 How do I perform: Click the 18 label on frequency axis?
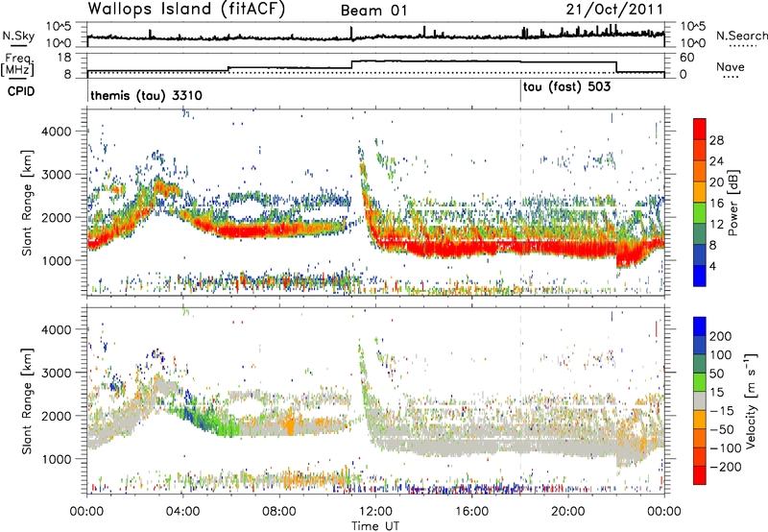[64, 58]
